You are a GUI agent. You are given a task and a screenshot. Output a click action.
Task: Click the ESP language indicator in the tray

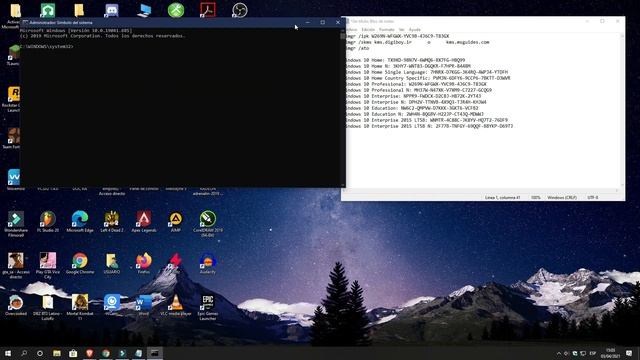pos(593,353)
